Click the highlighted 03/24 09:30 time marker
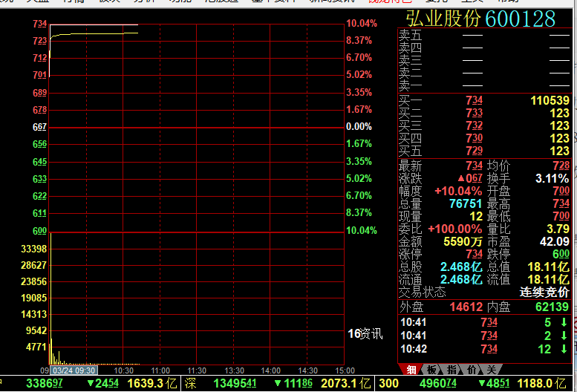Viewport: 577px width, 392px height. [x=74, y=370]
